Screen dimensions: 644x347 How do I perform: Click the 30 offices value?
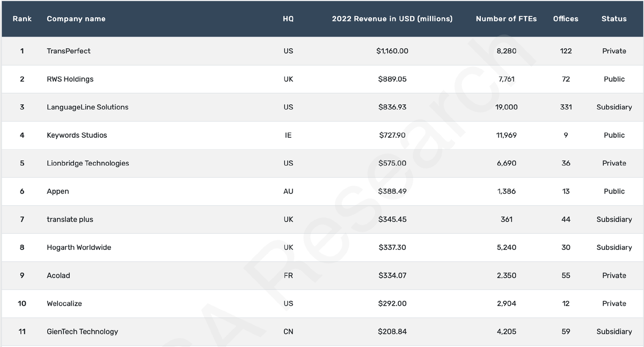coord(566,247)
